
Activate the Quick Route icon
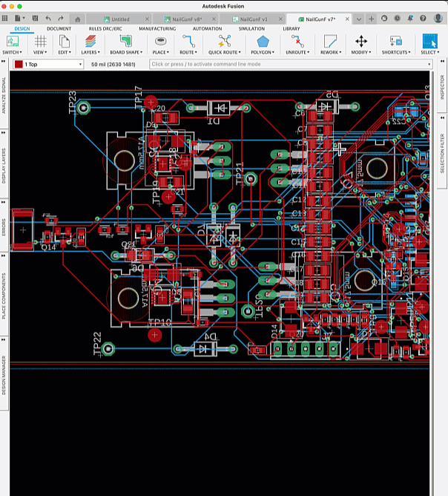223,41
